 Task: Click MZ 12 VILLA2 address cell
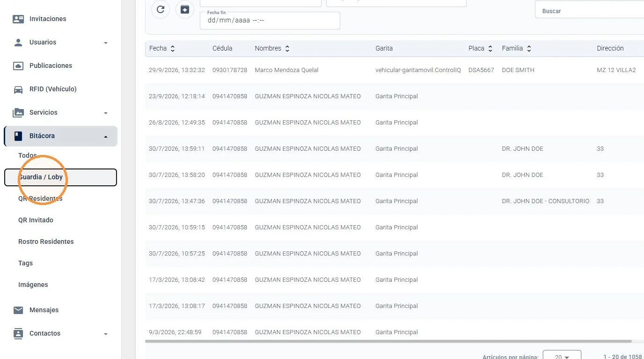pyautogui.click(x=616, y=70)
